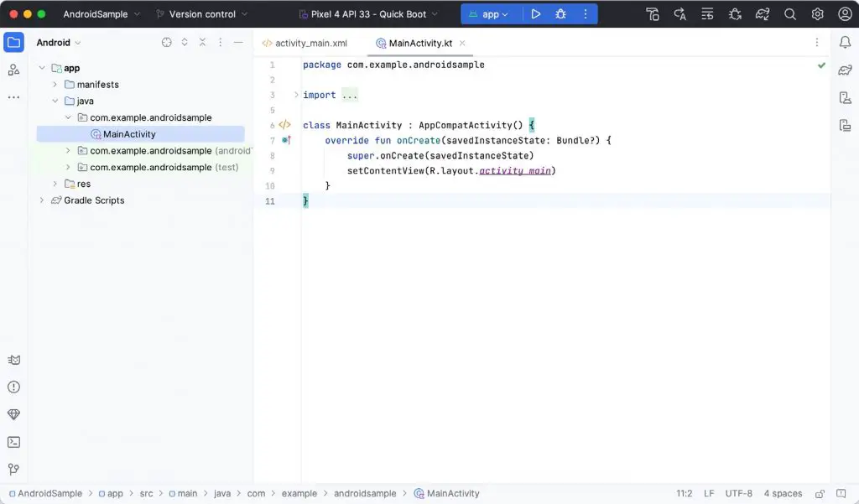Open the Pixel 4 API 33 device selector
The width and height of the screenshot is (859, 504).
pos(367,13)
